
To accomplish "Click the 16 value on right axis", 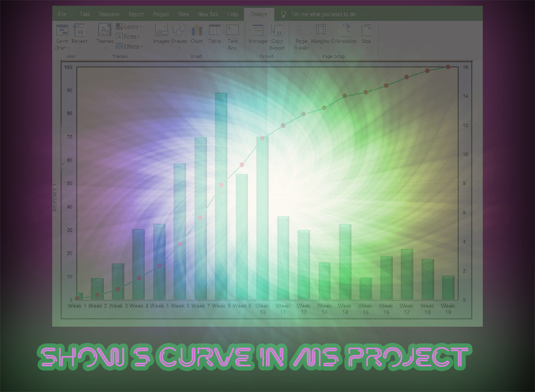I will (x=466, y=67).
